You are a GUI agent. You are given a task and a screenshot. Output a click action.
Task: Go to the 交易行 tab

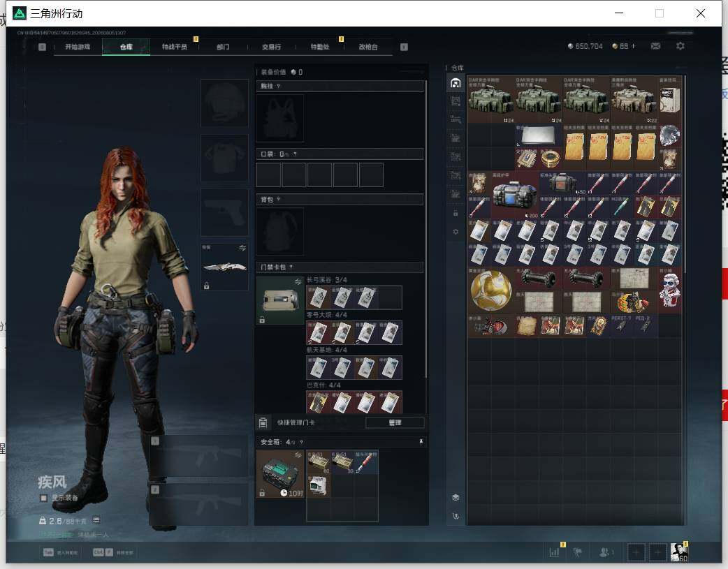(x=271, y=47)
